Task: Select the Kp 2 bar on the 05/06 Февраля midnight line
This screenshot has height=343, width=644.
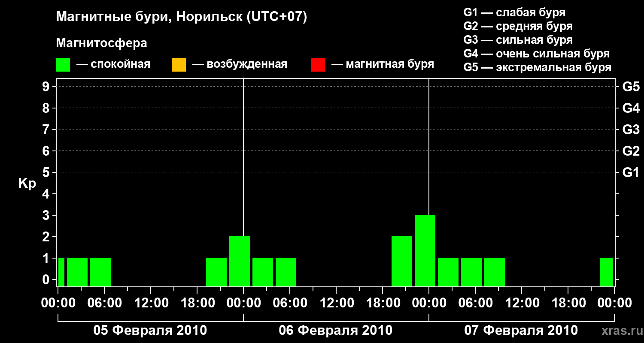Action: click(240, 261)
